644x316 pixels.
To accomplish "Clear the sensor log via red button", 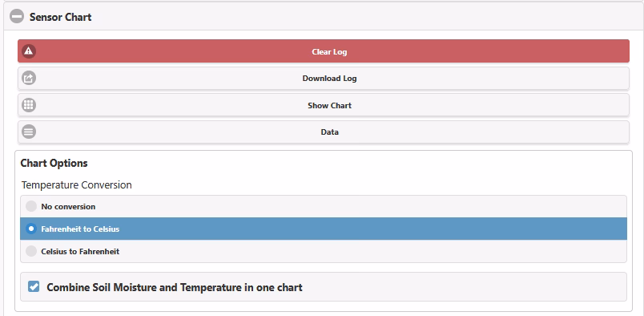I will [324, 51].
